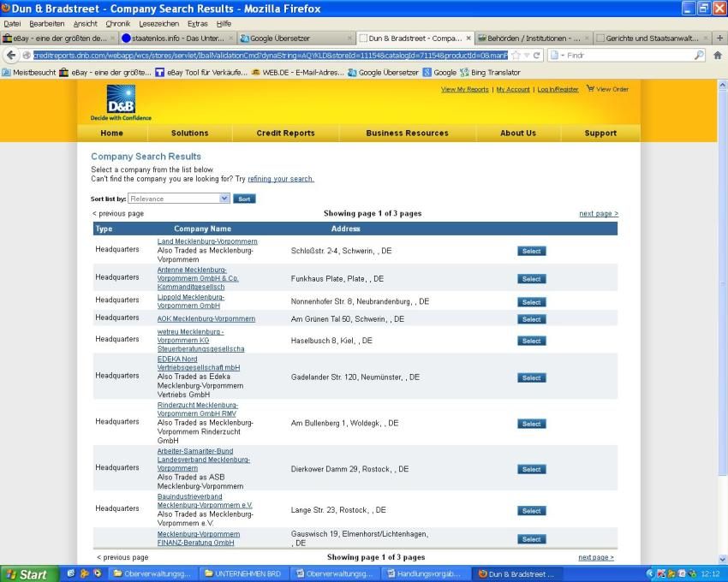Open the Chronik menu
728x582 pixels.
pos(118,24)
